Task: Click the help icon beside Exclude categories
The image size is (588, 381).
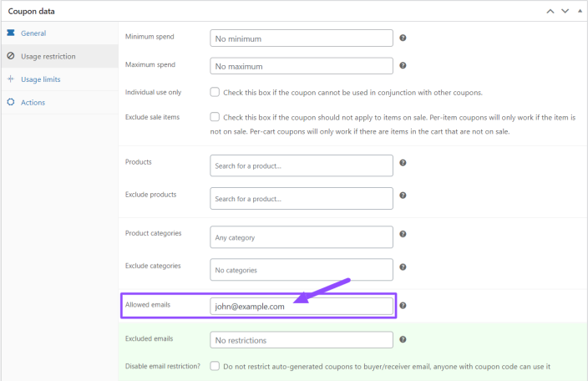Action: pos(403,267)
